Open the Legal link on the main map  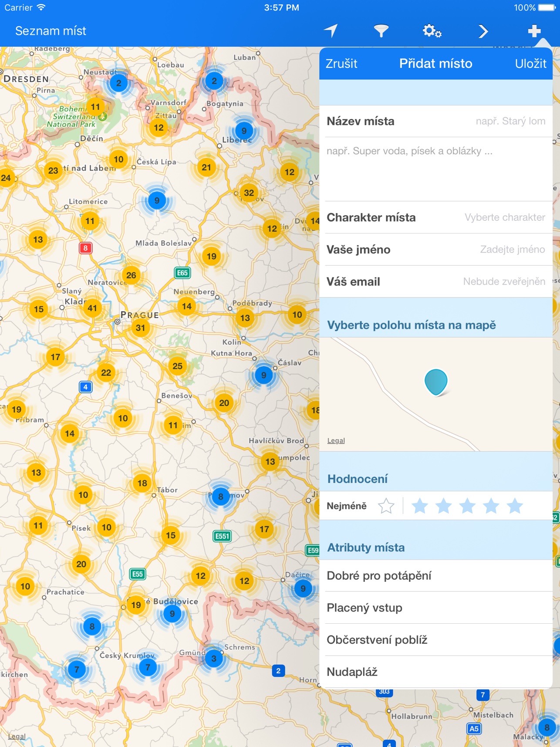17,736
